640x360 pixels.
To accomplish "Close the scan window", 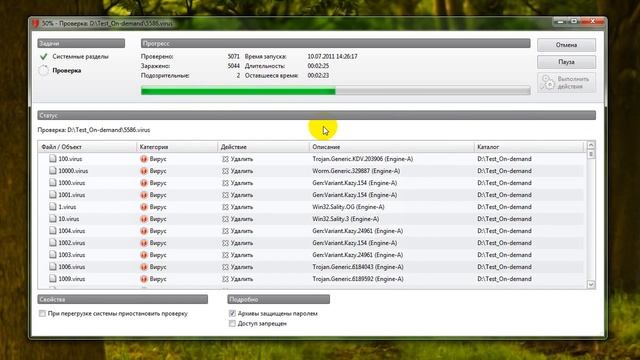I will pos(593,21).
